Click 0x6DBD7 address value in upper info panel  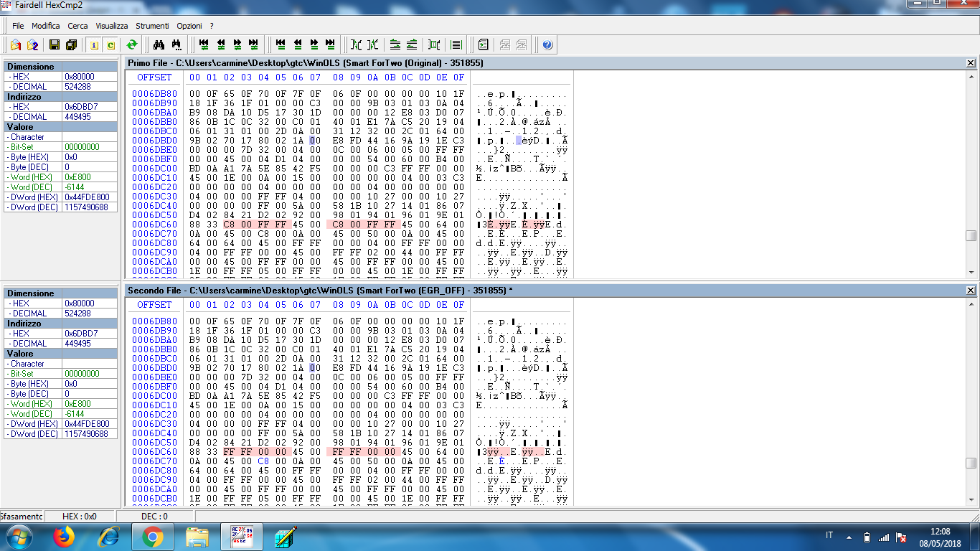click(x=90, y=107)
